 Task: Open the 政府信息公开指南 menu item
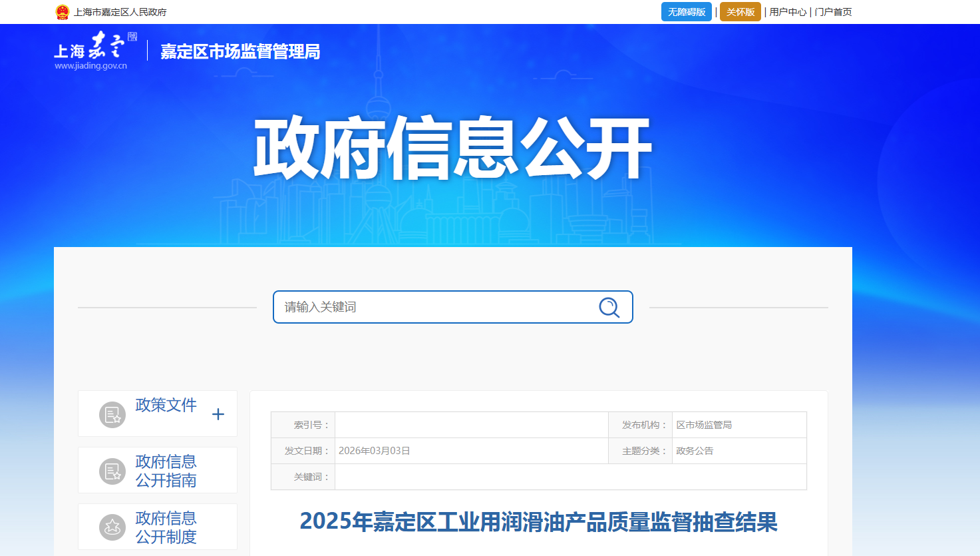coord(166,471)
